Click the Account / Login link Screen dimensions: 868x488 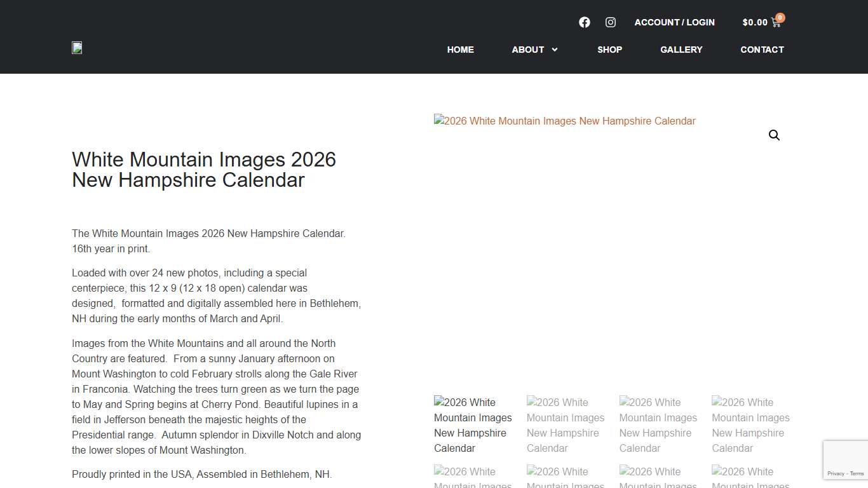674,22
